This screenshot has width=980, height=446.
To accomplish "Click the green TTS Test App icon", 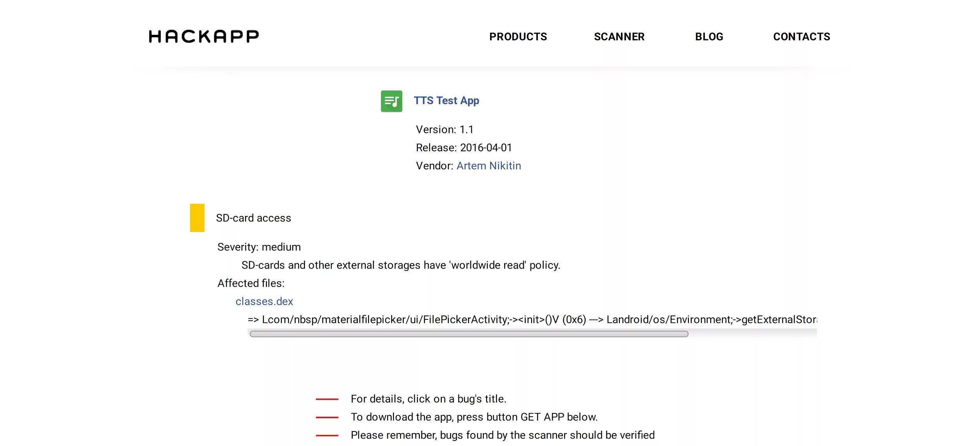I will click(x=391, y=101).
